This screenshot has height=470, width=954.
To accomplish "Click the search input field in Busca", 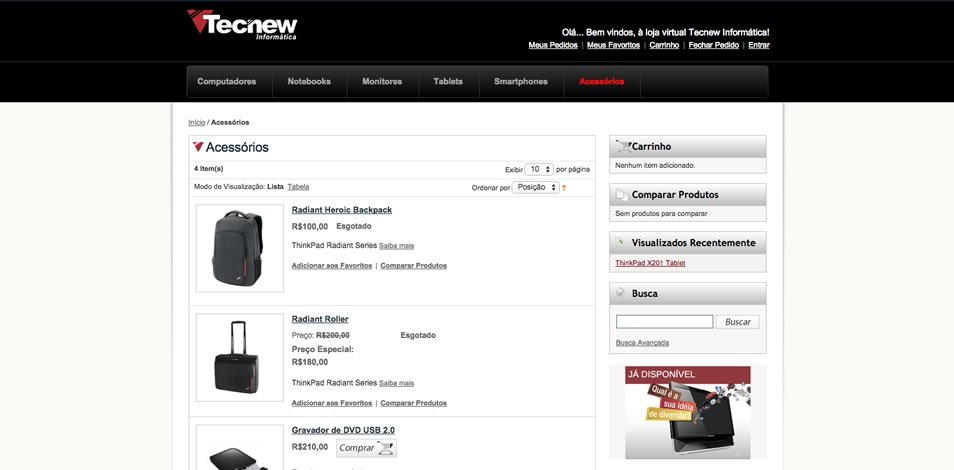I will click(x=664, y=321).
